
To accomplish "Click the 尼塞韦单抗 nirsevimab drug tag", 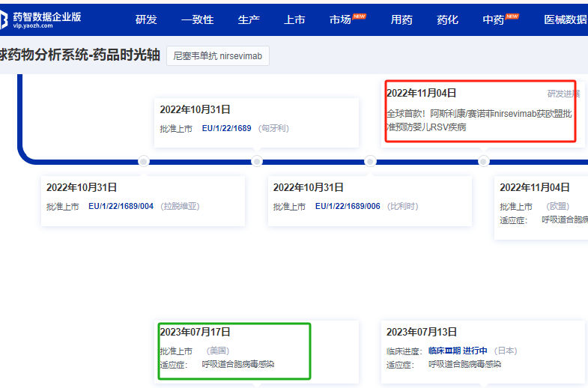I will pyautogui.click(x=217, y=56).
